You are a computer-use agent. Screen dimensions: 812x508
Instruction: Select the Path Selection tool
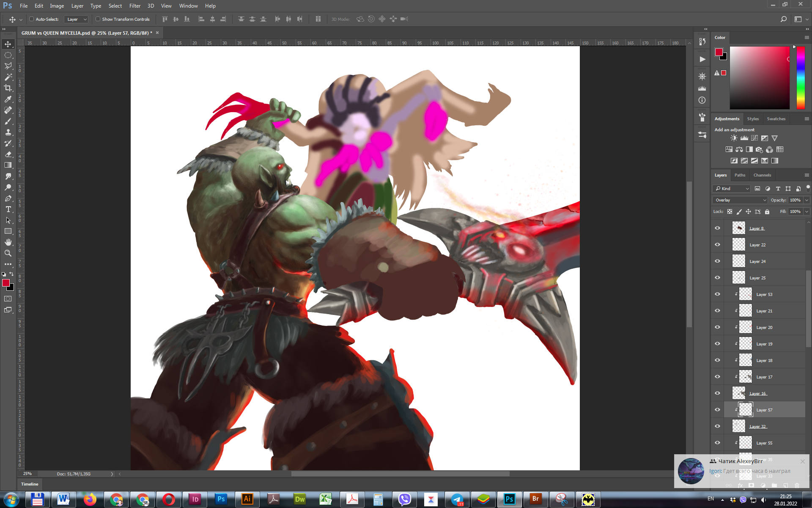8,220
